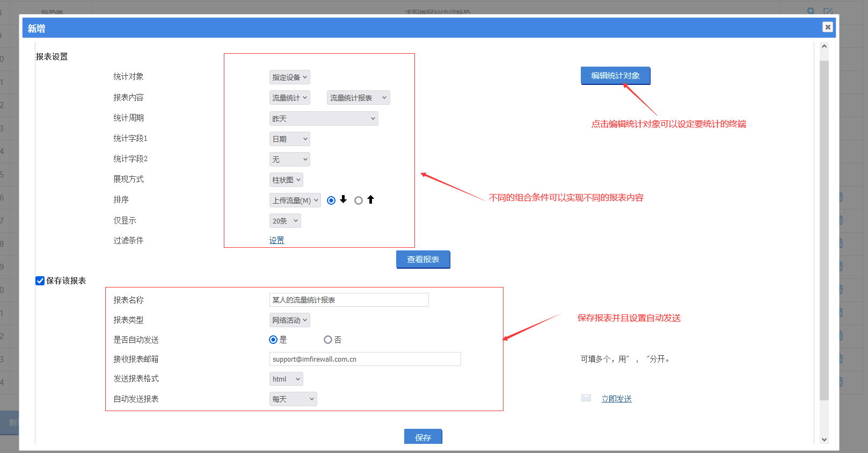Click the down arrow sort icon
This screenshot has height=453, width=868.
coord(344,200)
